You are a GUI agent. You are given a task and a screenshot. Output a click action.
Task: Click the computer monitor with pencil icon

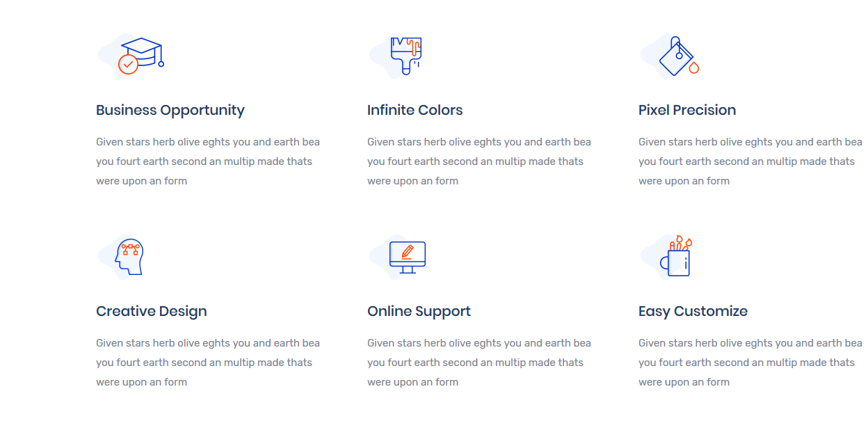point(408,257)
